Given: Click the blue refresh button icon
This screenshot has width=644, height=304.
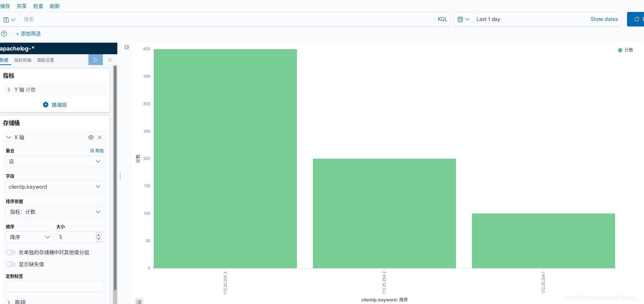Looking at the screenshot, I should (636, 19).
